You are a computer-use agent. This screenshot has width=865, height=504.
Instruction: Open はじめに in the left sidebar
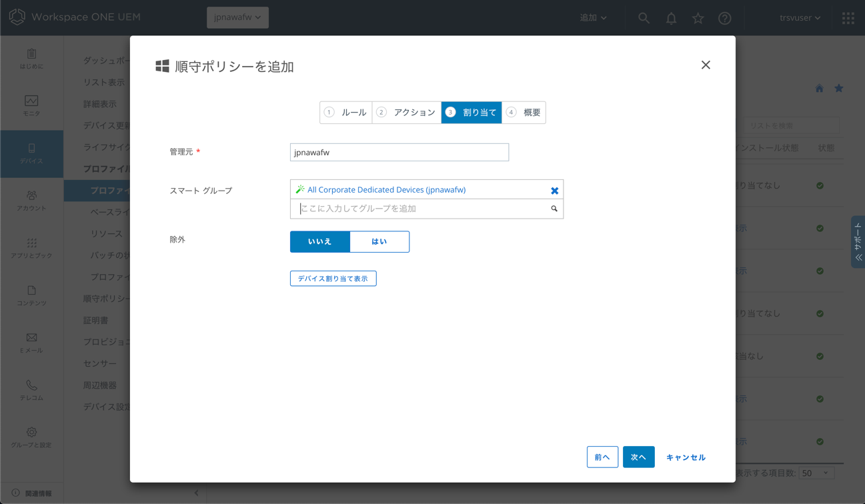click(31, 59)
